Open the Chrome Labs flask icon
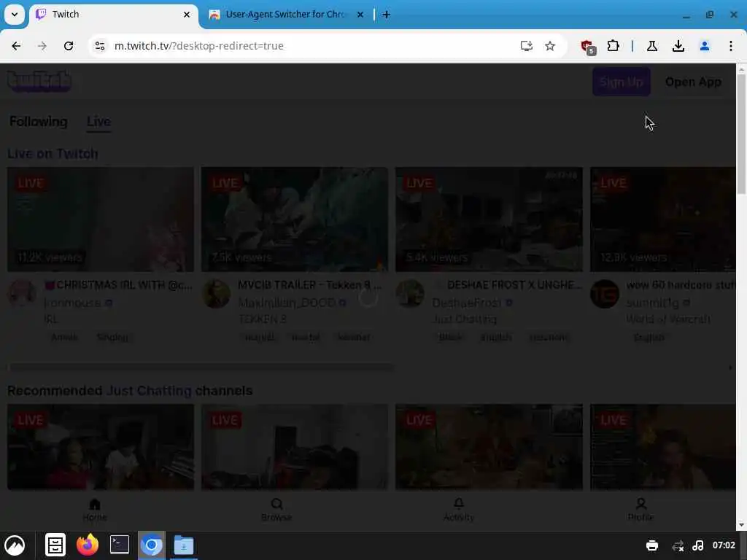The width and height of the screenshot is (747, 560). [x=652, y=46]
